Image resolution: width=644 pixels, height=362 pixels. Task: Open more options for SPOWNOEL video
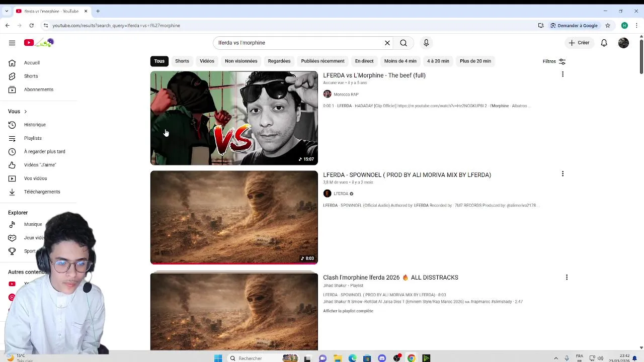click(562, 174)
